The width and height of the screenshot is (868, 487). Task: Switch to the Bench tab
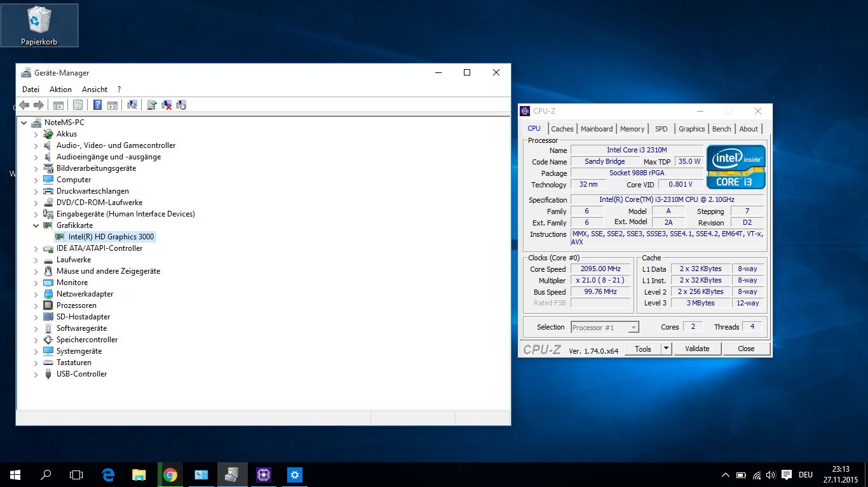(x=721, y=129)
